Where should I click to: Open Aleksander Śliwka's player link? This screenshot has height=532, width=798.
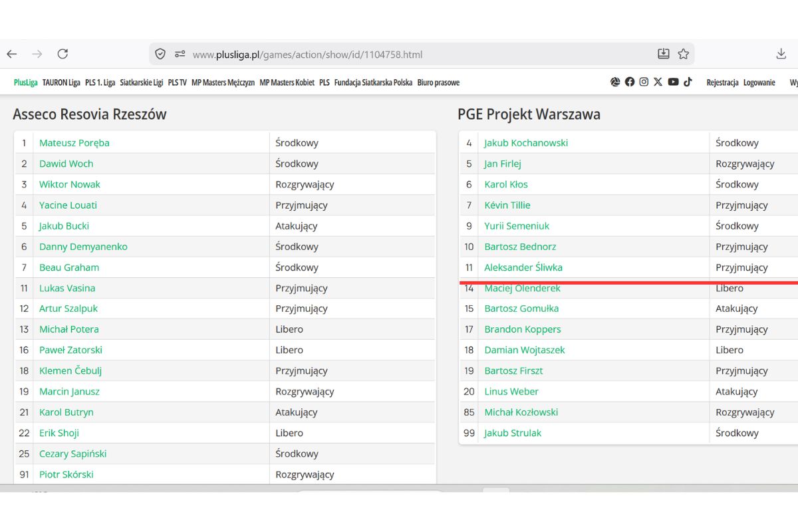[x=523, y=267]
